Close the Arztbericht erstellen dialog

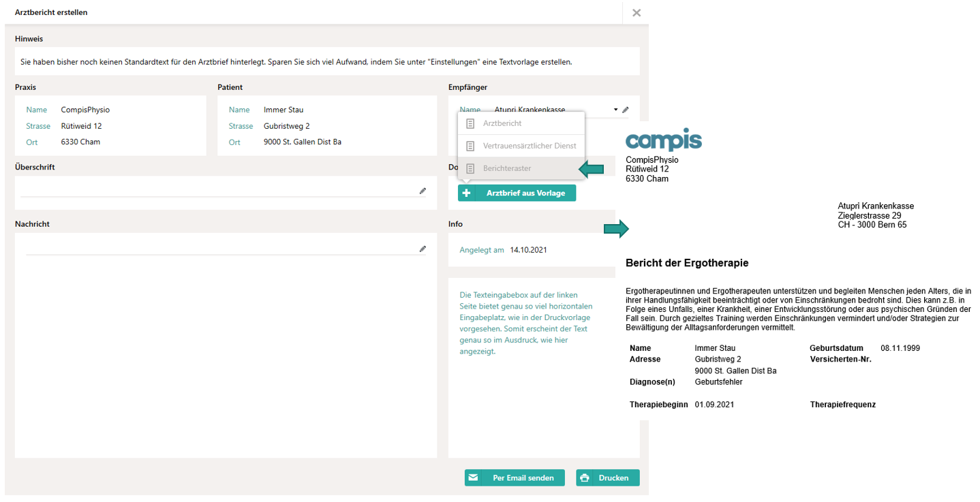637,13
